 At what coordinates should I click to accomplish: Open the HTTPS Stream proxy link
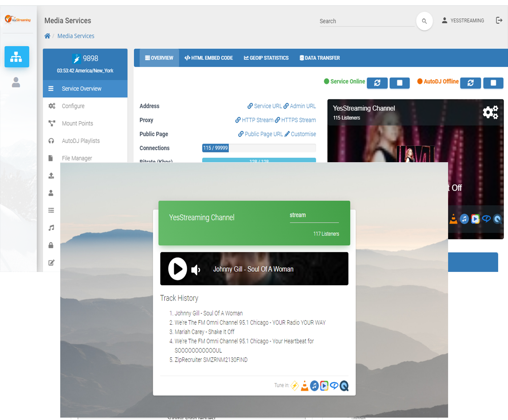(x=295, y=120)
